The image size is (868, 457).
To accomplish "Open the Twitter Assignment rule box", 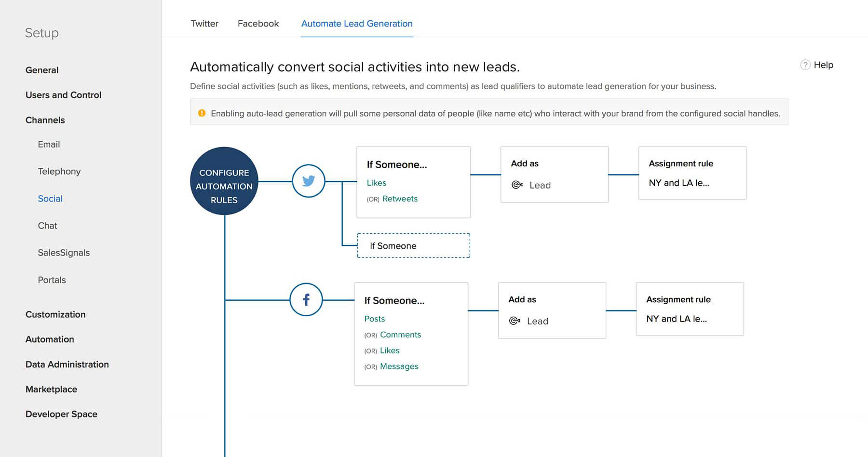I will 692,173.
